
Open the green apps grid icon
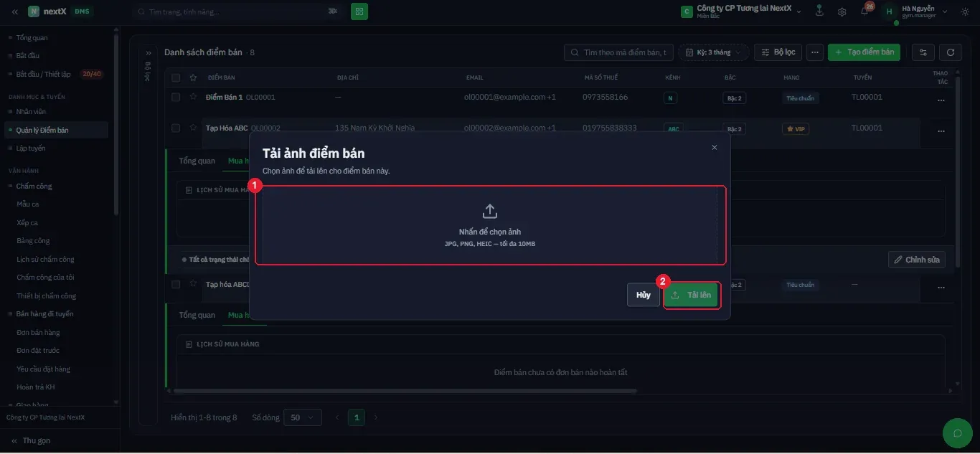click(359, 11)
